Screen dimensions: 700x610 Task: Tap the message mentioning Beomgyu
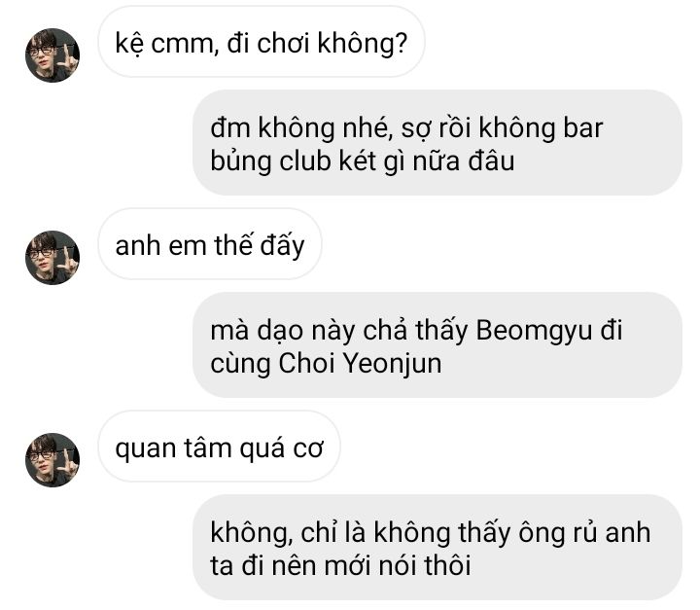coord(437,345)
